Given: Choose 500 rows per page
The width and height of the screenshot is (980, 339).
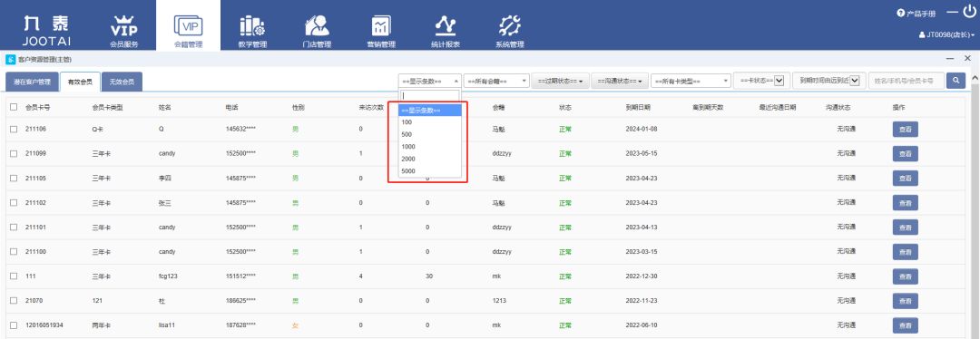Looking at the screenshot, I should [430, 134].
